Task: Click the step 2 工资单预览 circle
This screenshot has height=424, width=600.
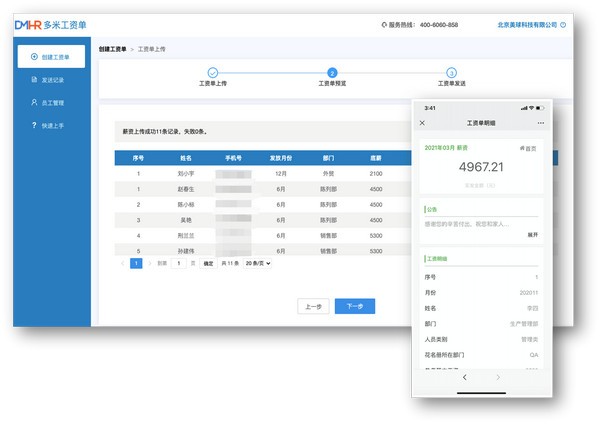Action: point(332,72)
